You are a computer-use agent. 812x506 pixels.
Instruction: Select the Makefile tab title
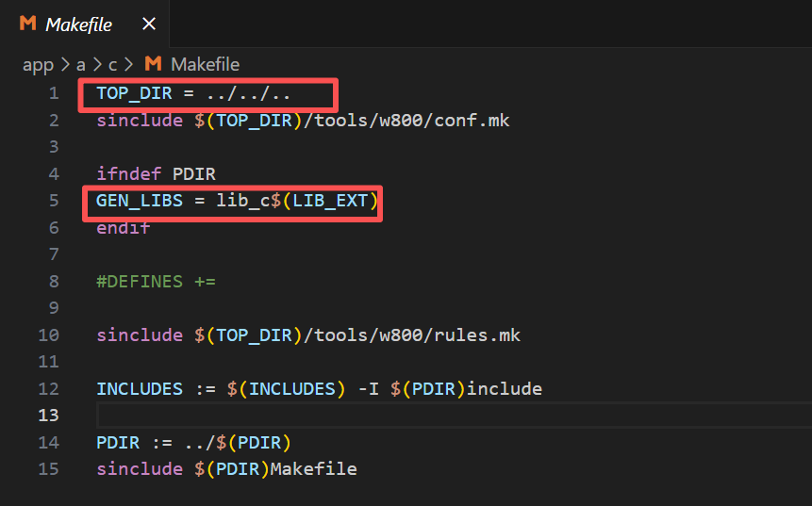coord(81,24)
